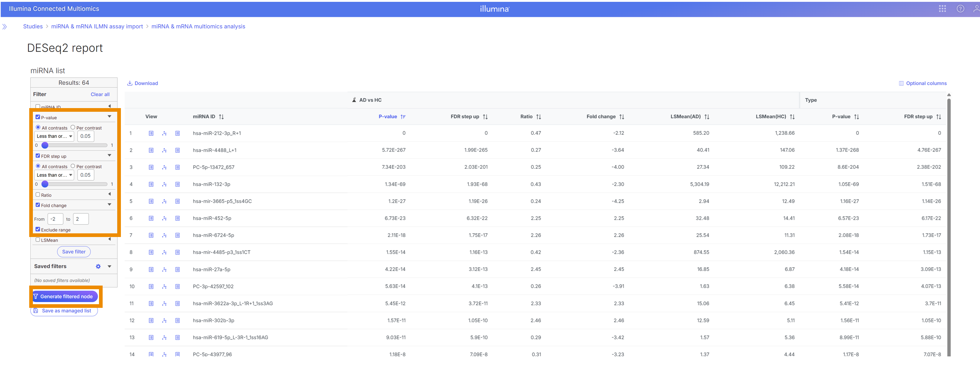Navigate to miRNA & mRNA ILMN assay import

point(97,27)
